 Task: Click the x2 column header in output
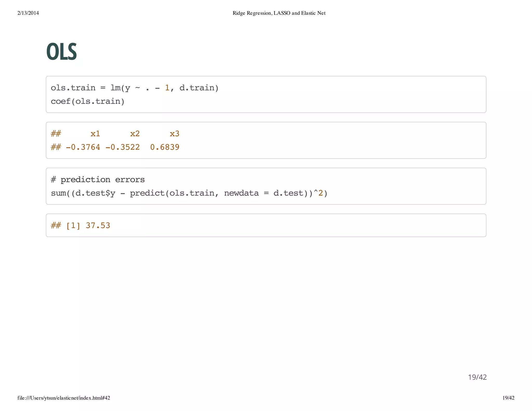(x=135, y=134)
